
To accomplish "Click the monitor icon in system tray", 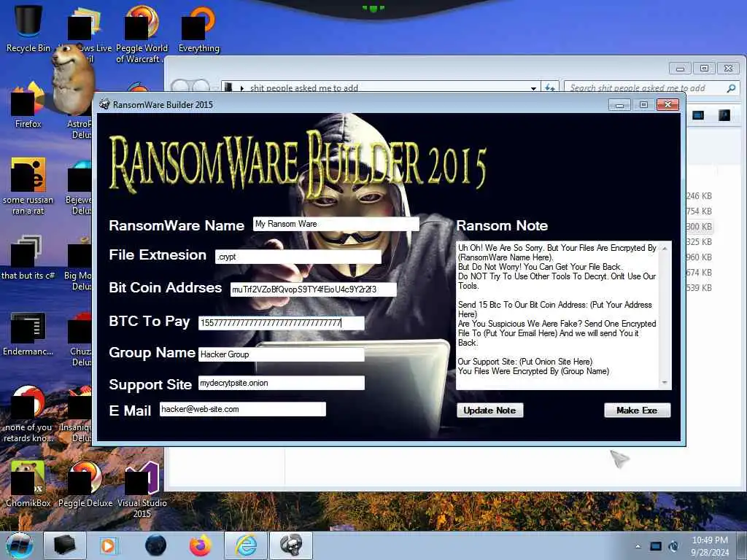I will click(656, 547).
